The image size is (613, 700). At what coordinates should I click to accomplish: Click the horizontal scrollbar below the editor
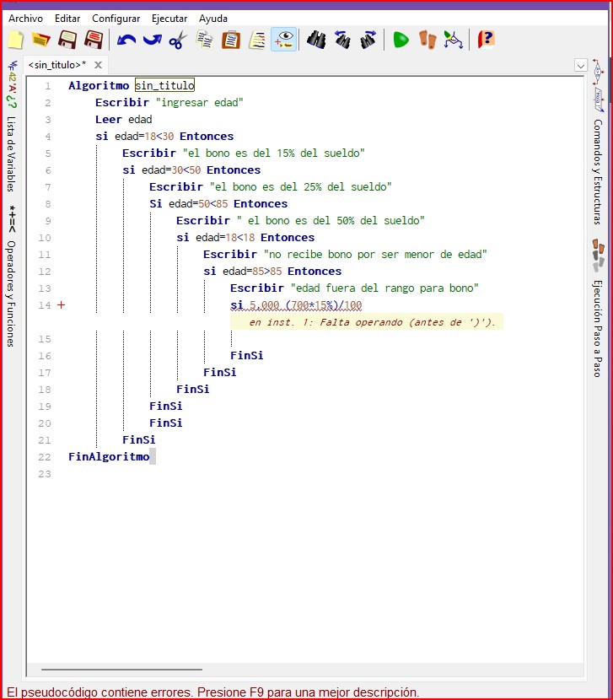tap(118, 670)
